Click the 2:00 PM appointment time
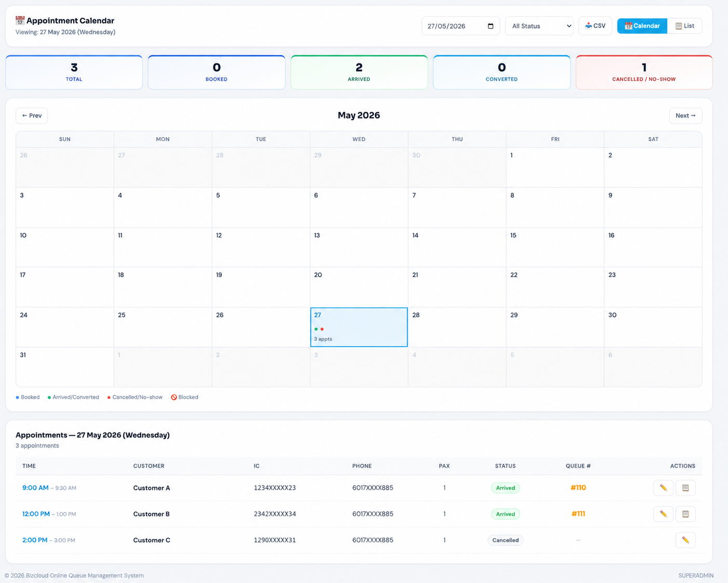 [35, 540]
